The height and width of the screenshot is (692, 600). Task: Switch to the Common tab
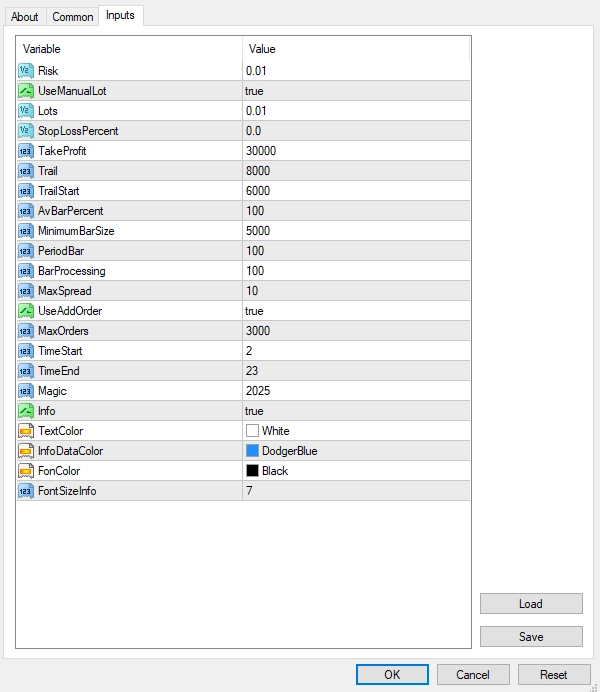[72, 17]
